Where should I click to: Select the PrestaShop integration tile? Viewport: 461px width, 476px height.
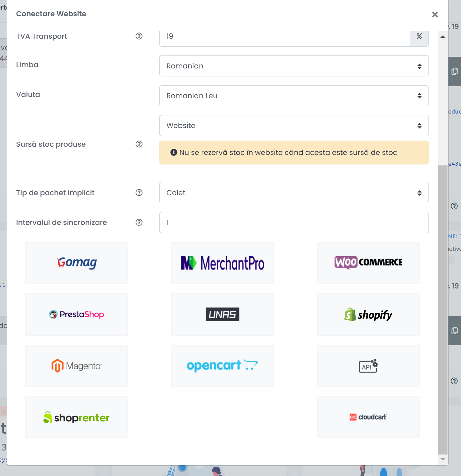[x=76, y=314]
